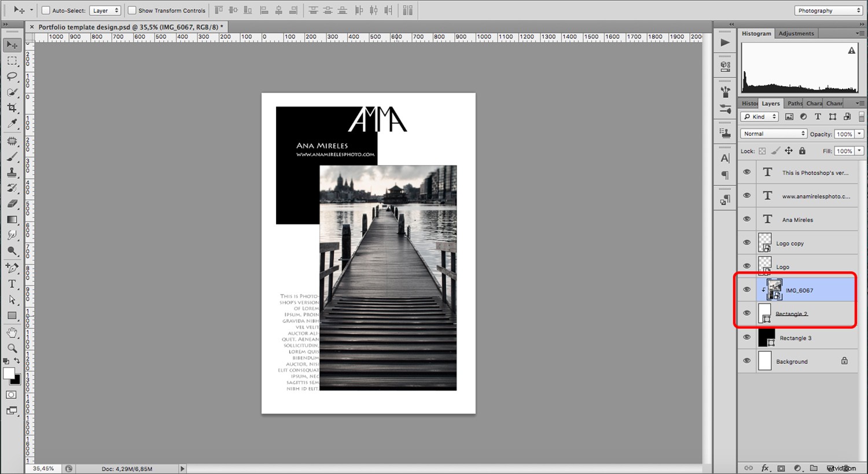Switch to the Channels tab
The height and width of the screenshot is (474, 868).
(x=834, y=102)
